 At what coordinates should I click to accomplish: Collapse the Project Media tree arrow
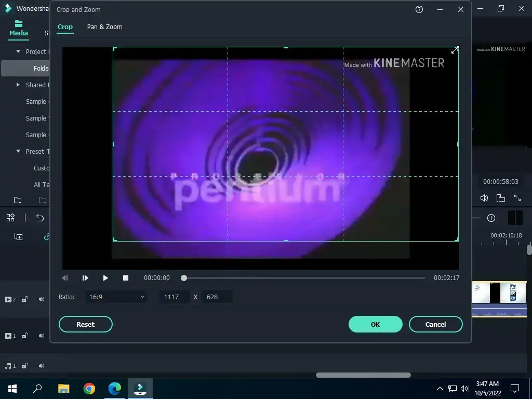click(x=18, y=51)
